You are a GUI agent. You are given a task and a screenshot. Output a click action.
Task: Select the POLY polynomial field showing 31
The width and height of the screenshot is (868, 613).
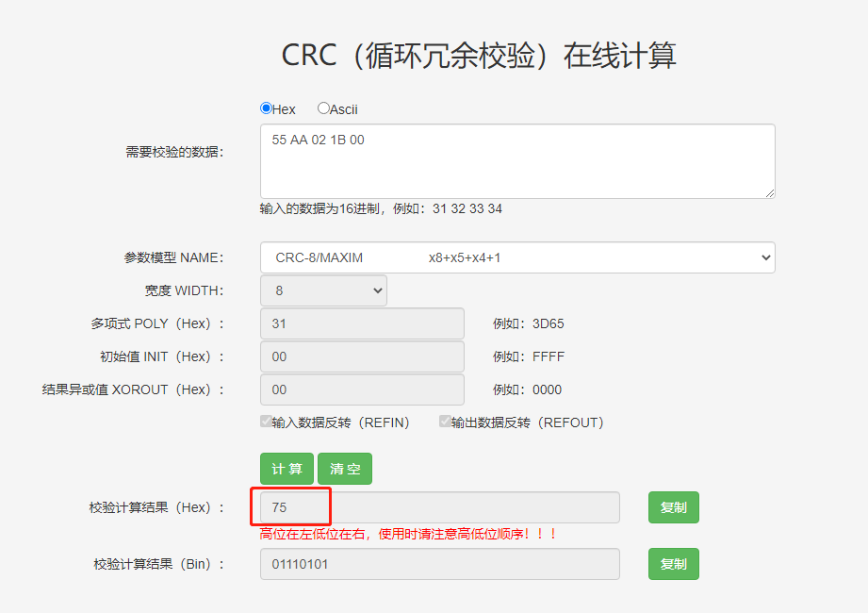(x=361, y=323)
